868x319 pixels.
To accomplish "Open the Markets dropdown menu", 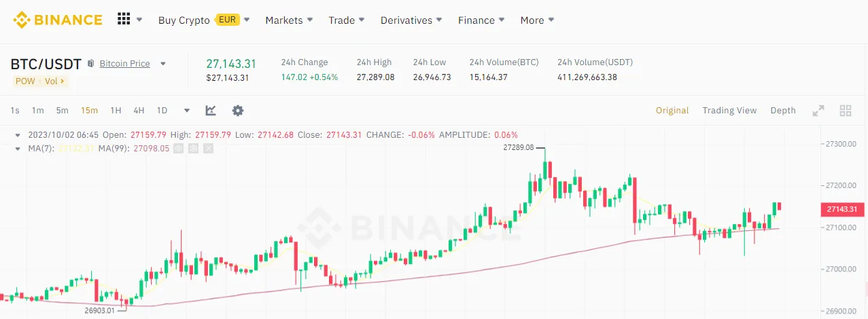I will pyautogui.click(x=289, y=20).
